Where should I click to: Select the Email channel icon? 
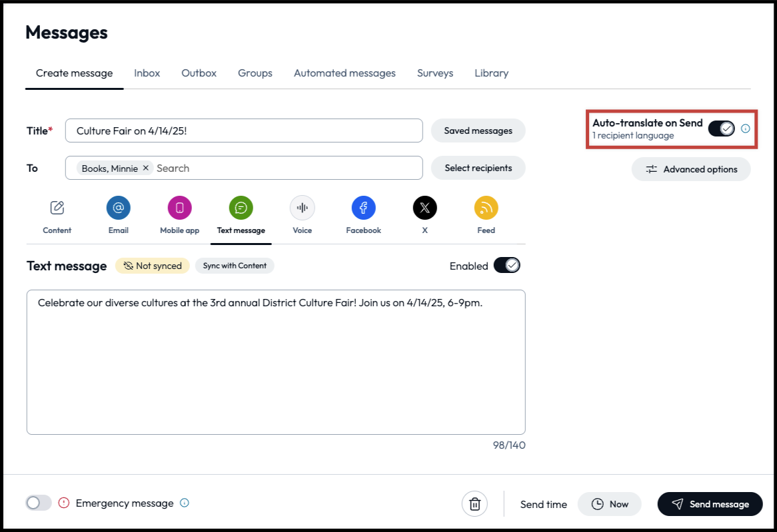pyautogui.click(x=118, y=208)
